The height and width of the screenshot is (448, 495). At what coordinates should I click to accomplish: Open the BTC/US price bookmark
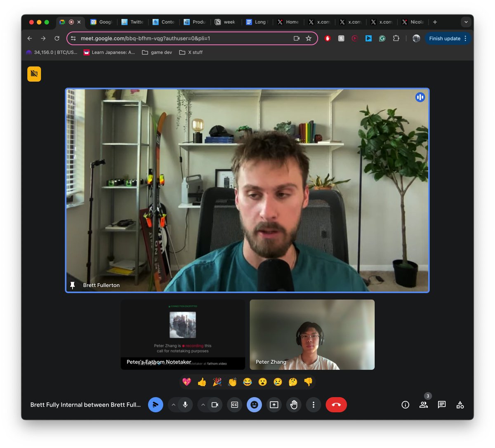pos(52,52)
